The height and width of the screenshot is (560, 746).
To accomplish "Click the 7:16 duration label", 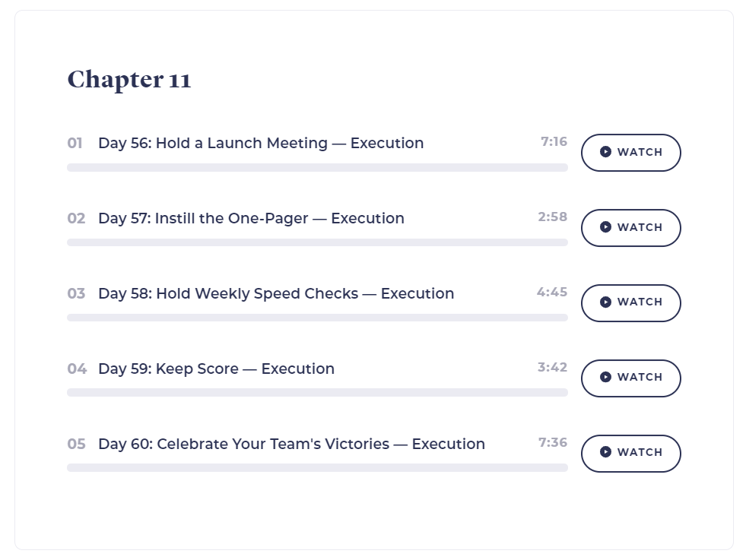I will (x=554, y=141).
